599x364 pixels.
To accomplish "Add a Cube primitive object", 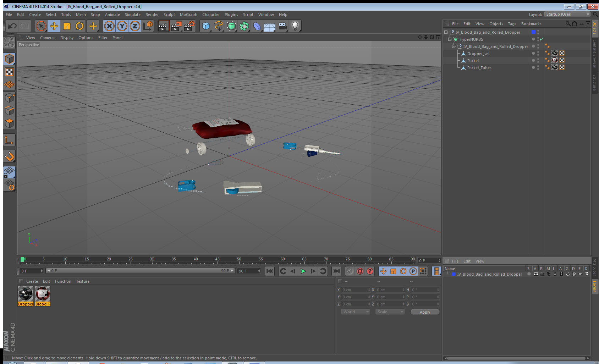I will tap(206, 26).
